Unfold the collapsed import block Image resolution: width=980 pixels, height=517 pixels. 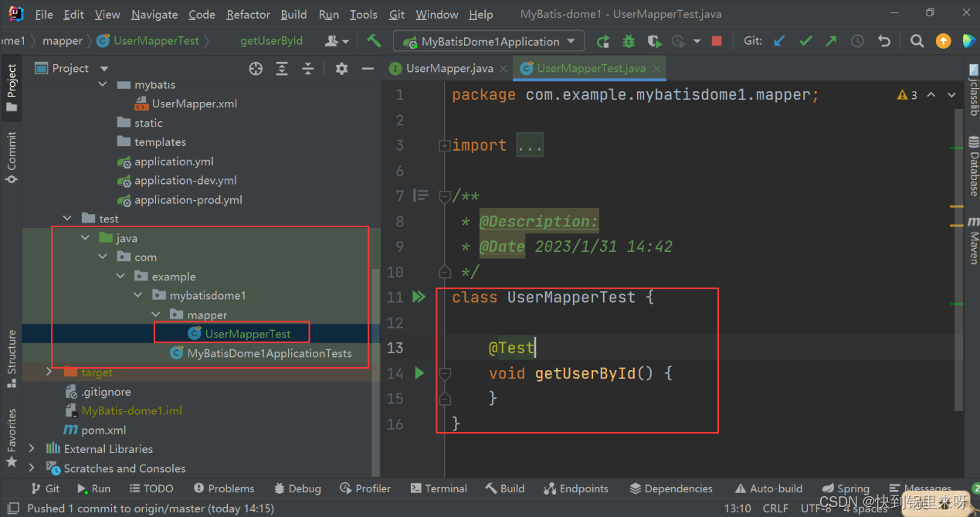pos(444,145)
